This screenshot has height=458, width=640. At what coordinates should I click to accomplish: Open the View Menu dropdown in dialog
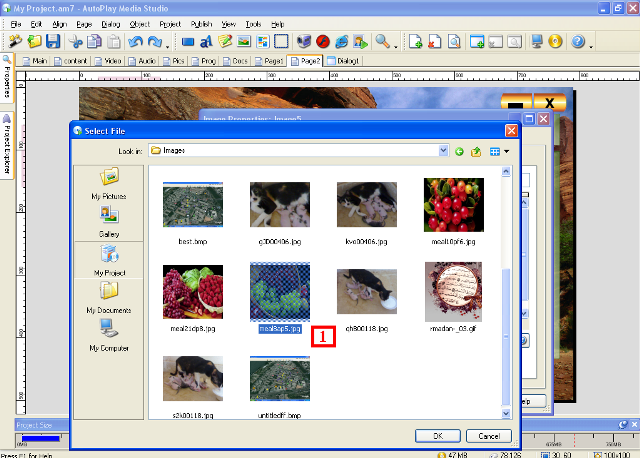tap(499, 151)
